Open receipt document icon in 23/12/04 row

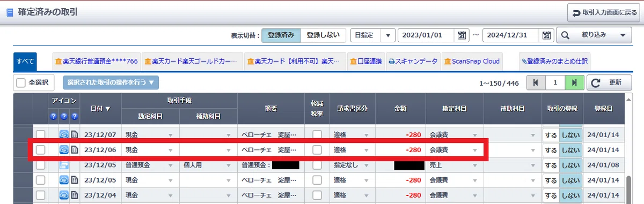[x=75, y=195]
